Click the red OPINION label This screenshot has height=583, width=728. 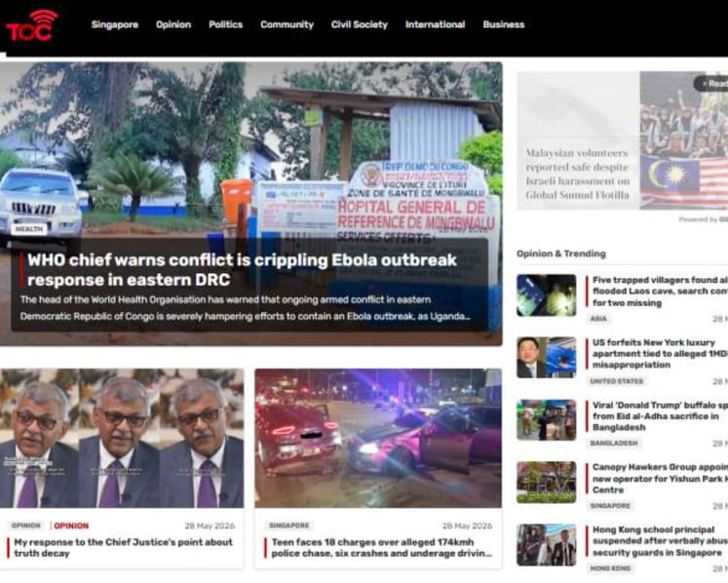pos(71,525)
